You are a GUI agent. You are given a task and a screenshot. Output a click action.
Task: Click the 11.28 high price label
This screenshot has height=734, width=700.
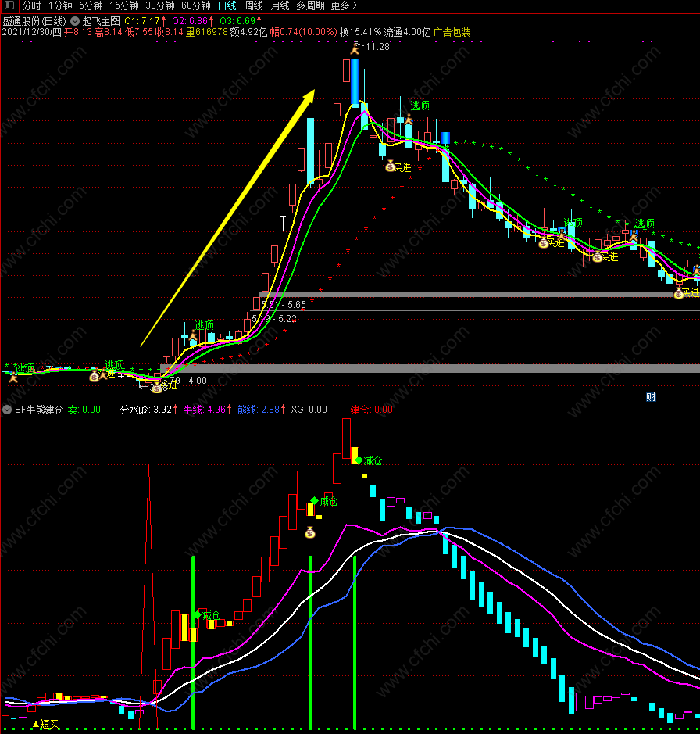click(377, 47)
